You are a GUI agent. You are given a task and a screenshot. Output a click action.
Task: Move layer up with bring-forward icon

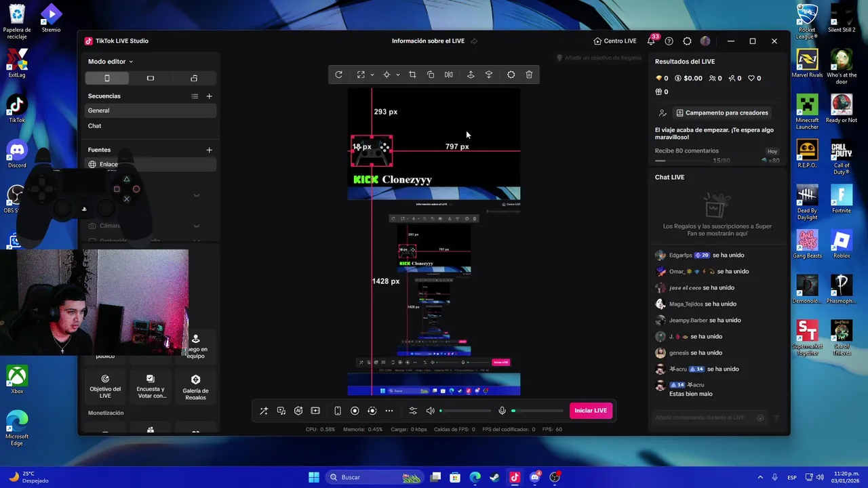[x=471, y=75]
